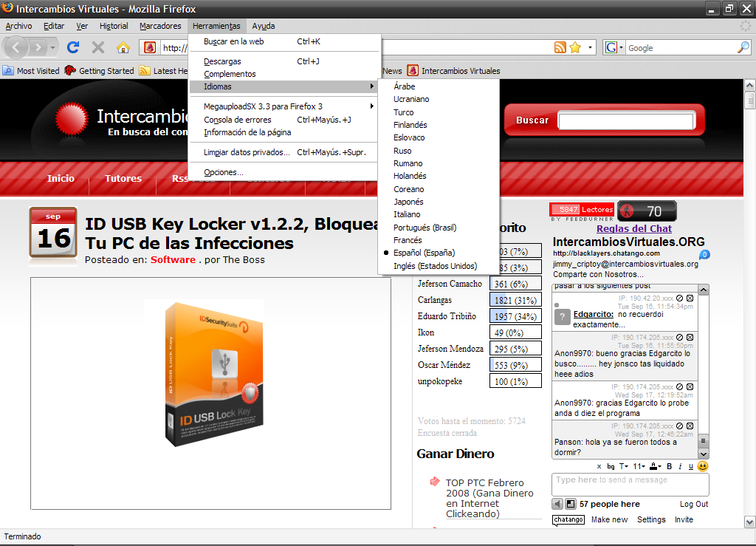Open the chat font face T dropdown
The width and height of the screenshot is (756, 546).
pyautogui.click(x=623, y=466)
